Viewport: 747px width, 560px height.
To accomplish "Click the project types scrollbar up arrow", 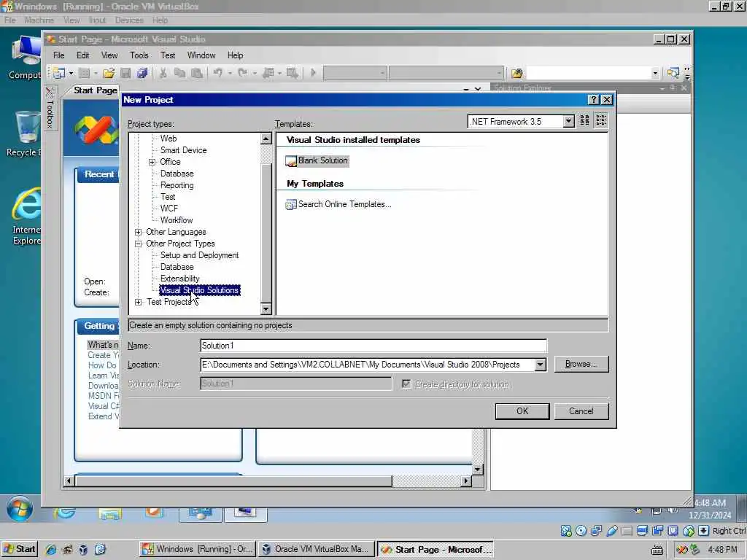I will pyautogui.click(x=266, y=139).
